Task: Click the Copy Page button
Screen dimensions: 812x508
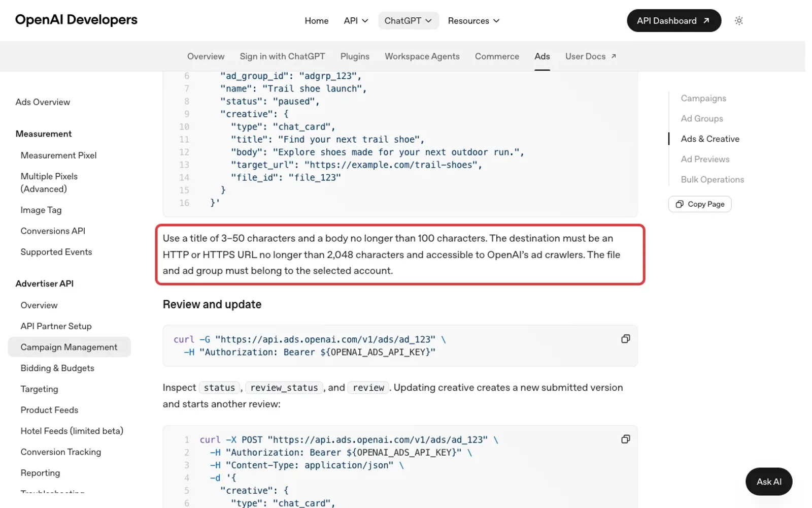Action: tap(700, 204)
